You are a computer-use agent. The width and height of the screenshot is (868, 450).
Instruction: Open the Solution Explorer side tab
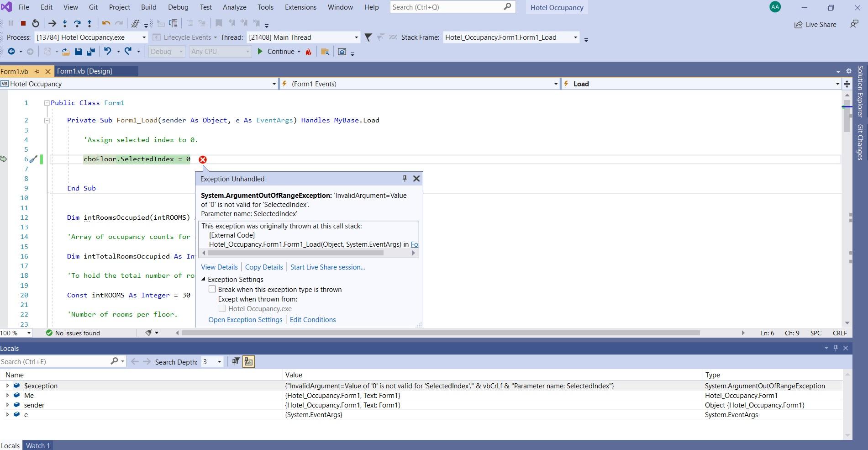coord(860,91)
